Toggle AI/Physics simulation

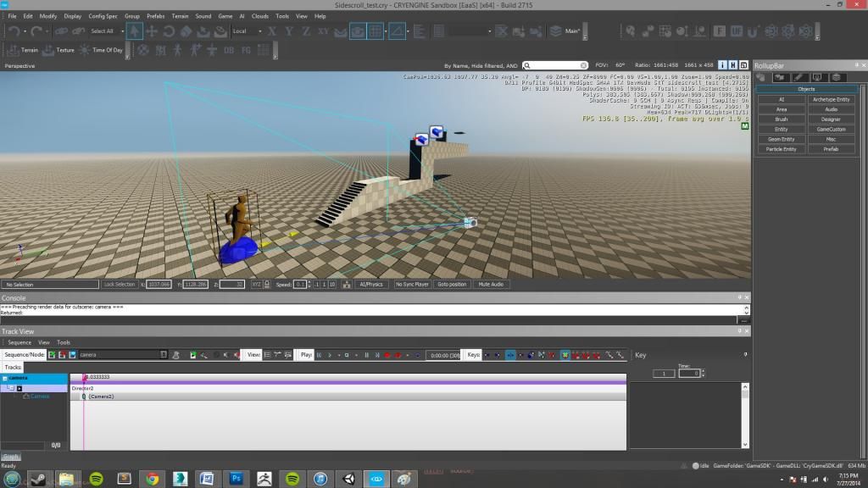click(x=370, y=285)
